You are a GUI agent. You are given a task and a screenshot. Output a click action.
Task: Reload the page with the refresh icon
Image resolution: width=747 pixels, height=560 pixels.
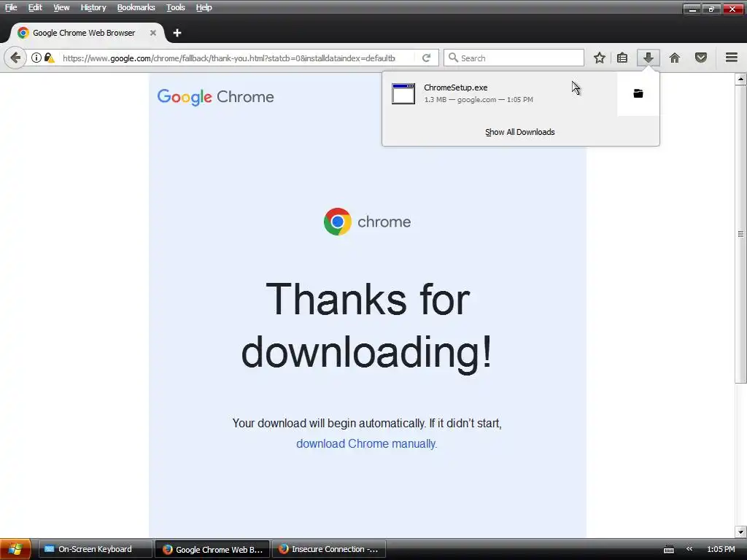click(426, 58)
